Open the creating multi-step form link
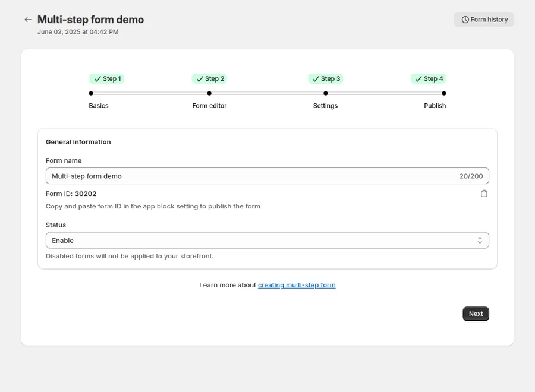 pos(297,285)
